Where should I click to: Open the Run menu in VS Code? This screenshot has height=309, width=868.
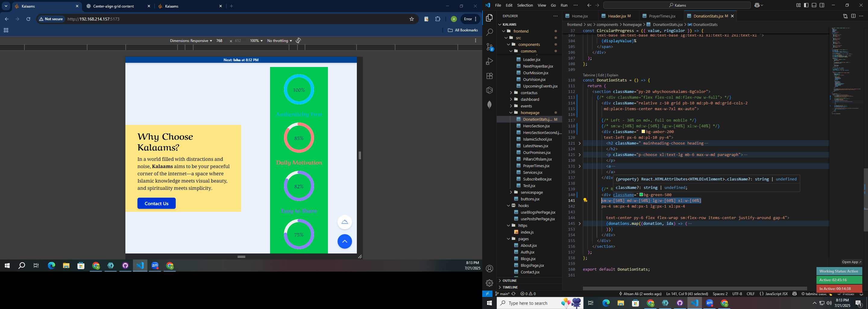[564, 5]
